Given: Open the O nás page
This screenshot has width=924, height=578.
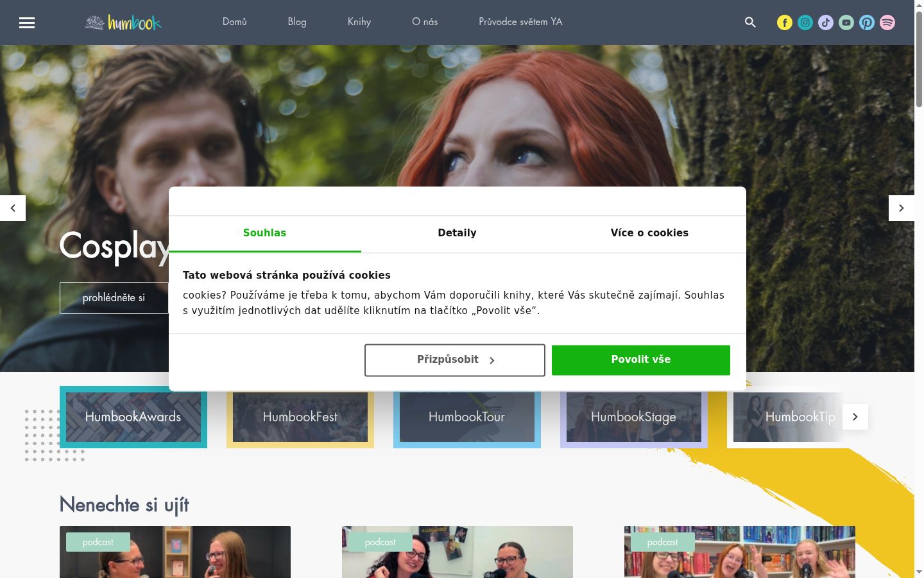Looking at the screenshot, I should pyautogui.click(x=425, y=22).
